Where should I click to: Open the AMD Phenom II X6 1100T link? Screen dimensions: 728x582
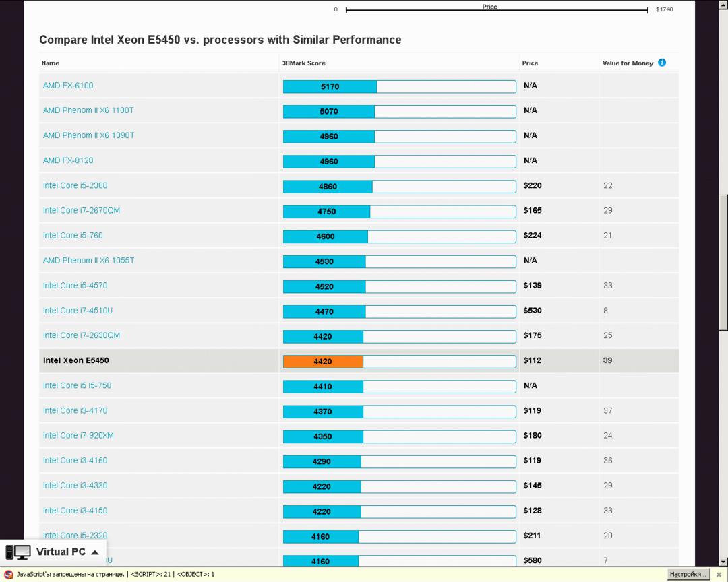(x=88, y=110)
